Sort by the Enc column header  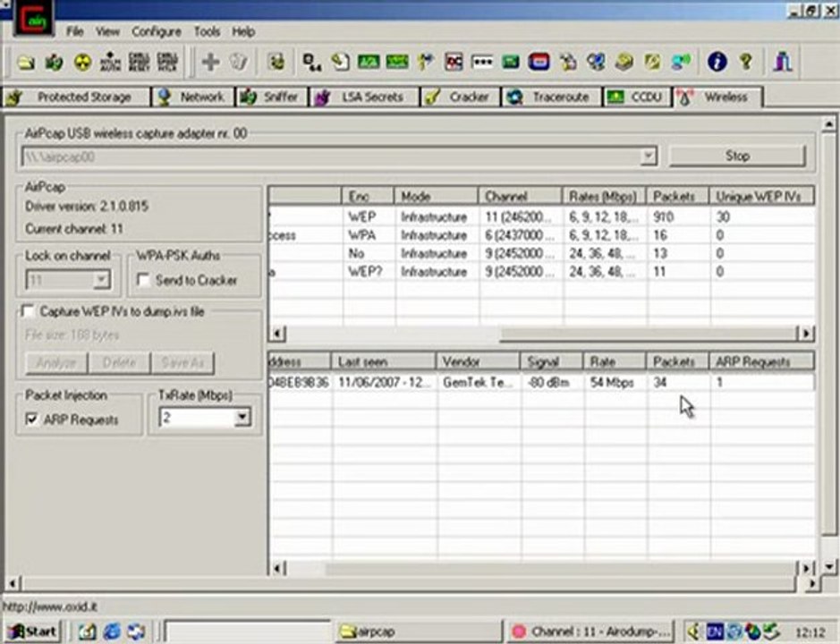point(368,197)
